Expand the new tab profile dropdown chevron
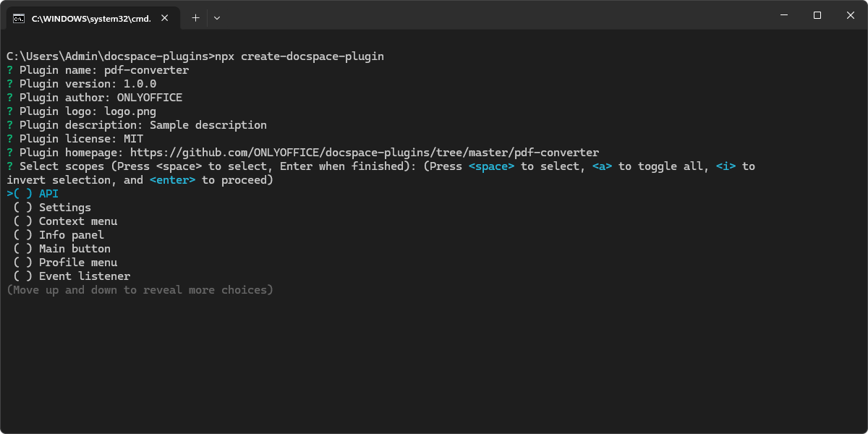Screen dimensions: 868x434 217,18
